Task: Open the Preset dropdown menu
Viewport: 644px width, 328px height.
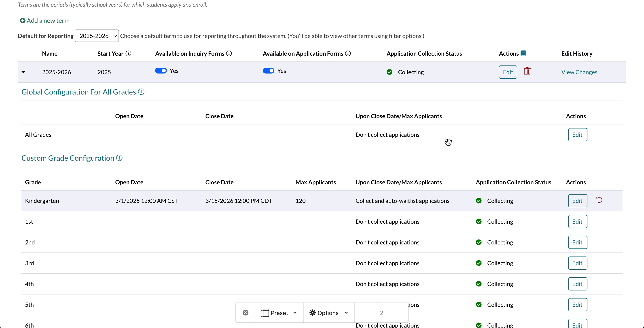Action: click(x=279, y=313)
